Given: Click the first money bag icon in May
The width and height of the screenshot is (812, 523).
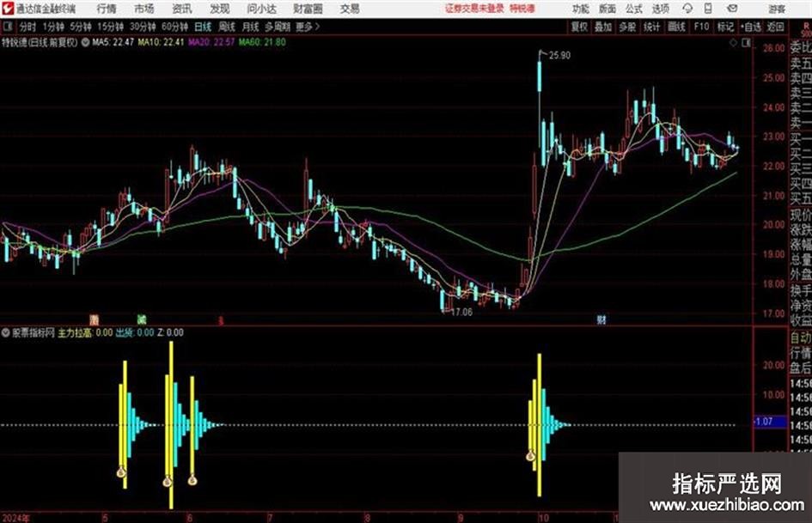Looking at the screenshot, I should coord(121,471).
